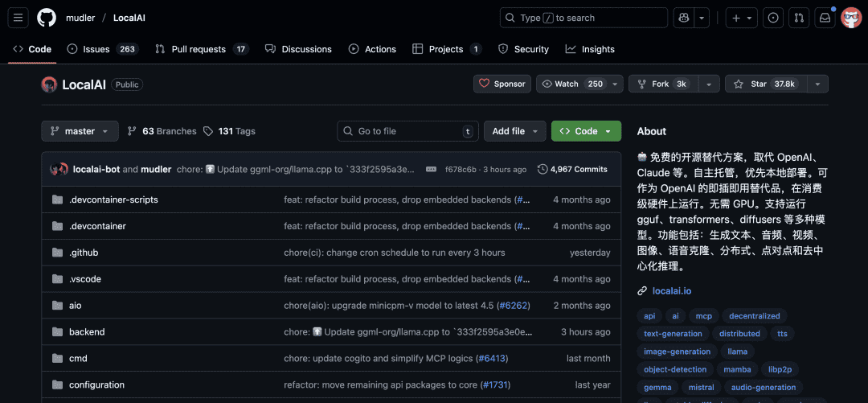This screenshot has width=868, height=403.
Task: Click the Type / to search field
Action: point(583,18)
